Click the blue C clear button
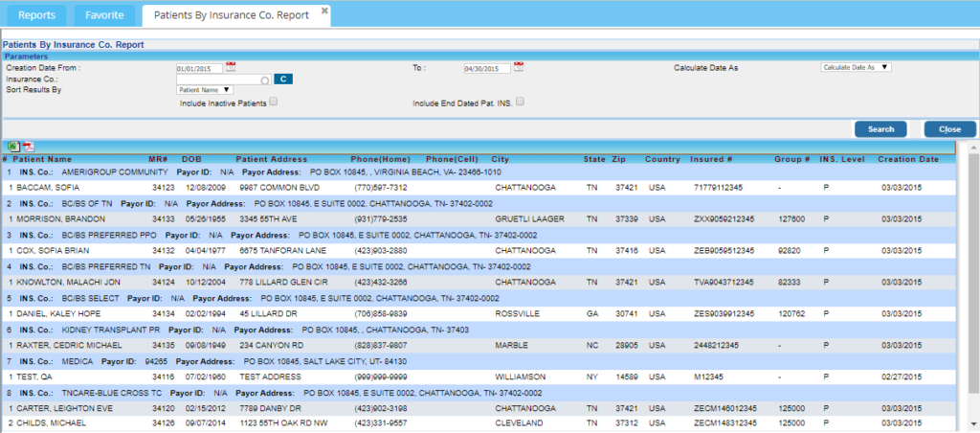Viewport: 980px width, 433px height. pos(281,80)
